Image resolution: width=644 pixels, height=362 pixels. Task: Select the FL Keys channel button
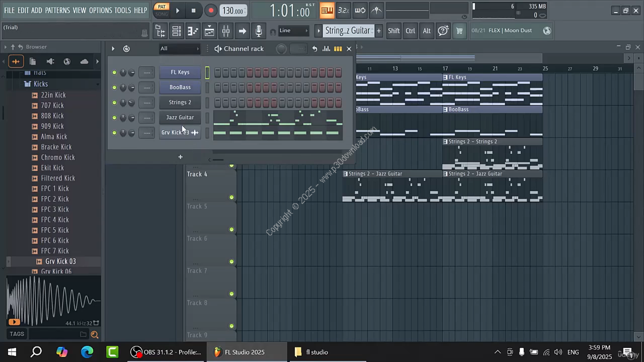click(180, 72)
